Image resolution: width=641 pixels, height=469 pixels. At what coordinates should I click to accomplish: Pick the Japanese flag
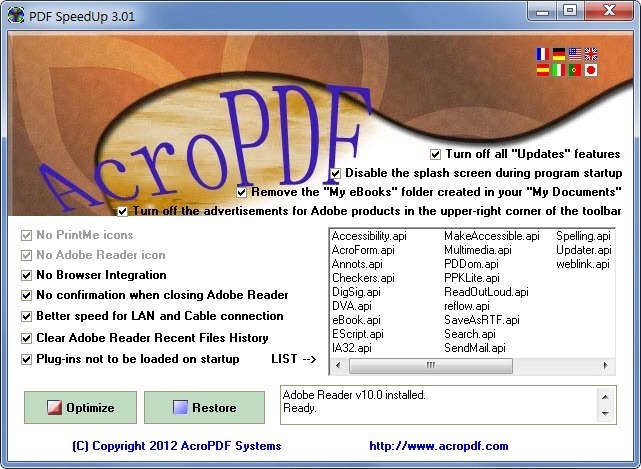point(591,70)
